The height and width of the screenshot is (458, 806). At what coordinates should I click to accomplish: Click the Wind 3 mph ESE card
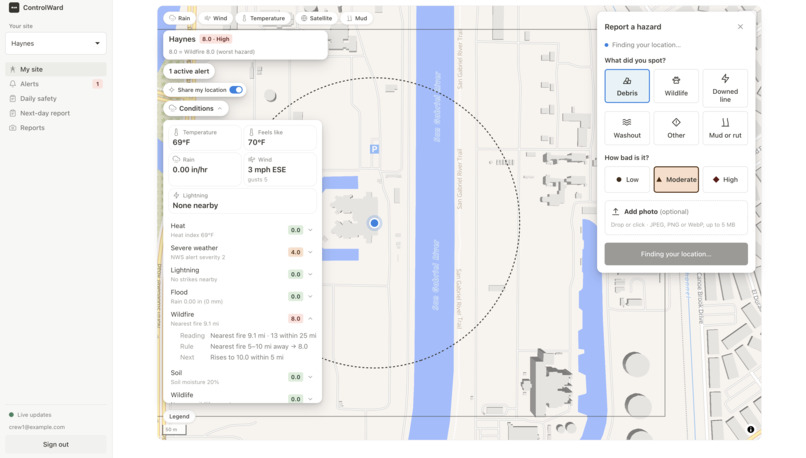point(280,169)
